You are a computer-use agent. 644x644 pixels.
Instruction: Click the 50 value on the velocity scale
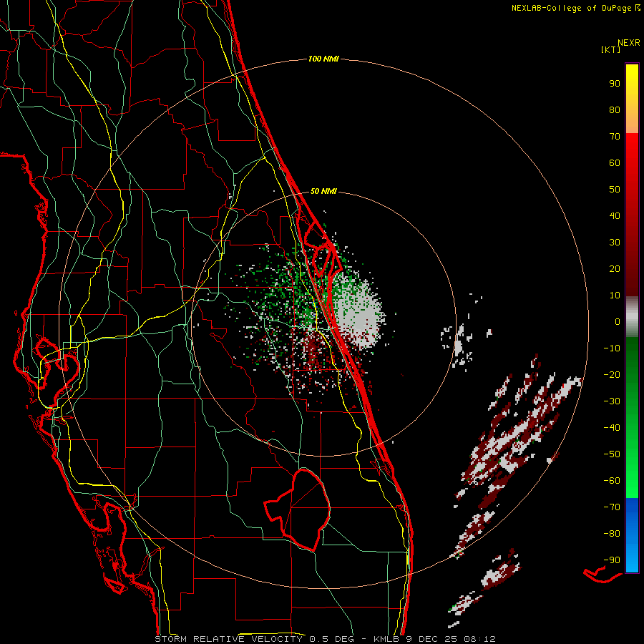[x=615, y=190]
